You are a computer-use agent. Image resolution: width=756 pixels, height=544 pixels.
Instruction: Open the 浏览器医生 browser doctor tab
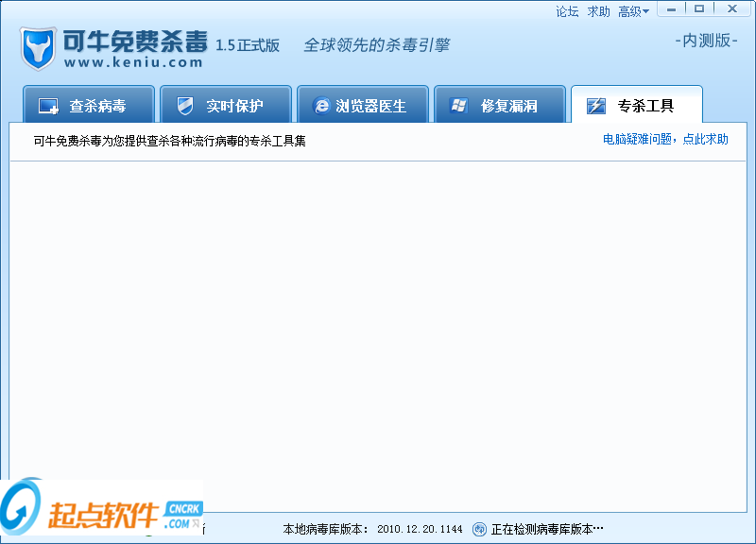click(x=363, y=104)
